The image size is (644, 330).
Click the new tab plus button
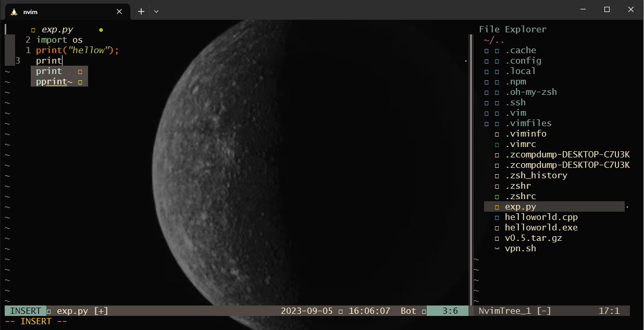pos(141,11)
